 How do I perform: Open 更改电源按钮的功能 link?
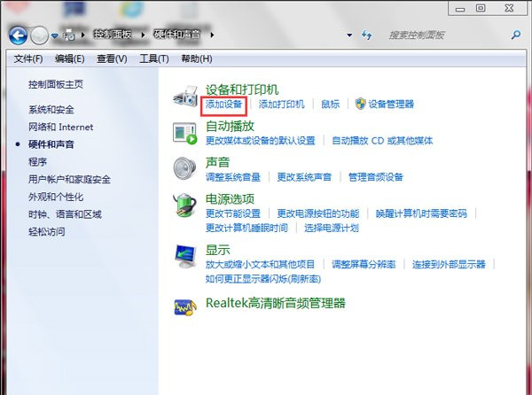(317, 214)
